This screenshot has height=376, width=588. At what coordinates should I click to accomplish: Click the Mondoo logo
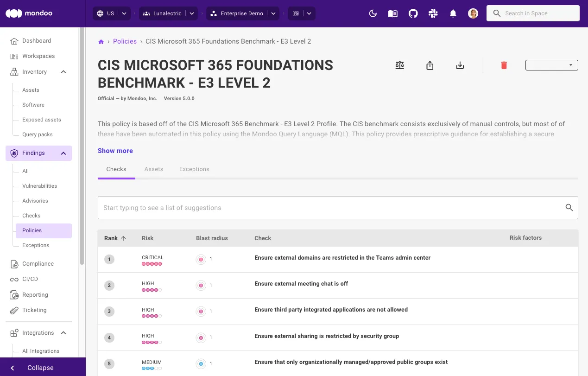[29, 13]
